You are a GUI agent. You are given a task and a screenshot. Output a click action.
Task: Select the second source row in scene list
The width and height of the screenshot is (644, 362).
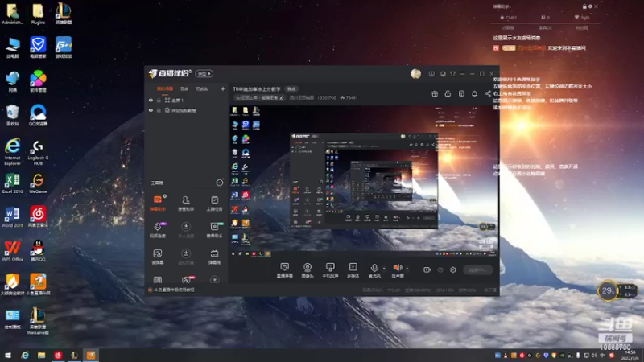point(187,110)
